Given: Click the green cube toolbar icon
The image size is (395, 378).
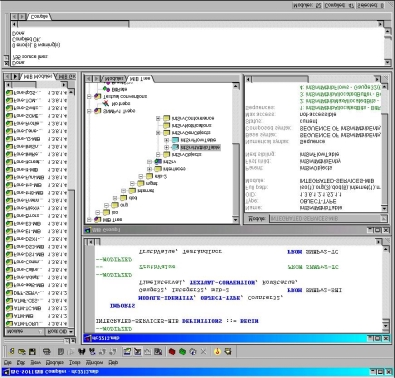Looking at the screenshot, I should pos(182,352).
